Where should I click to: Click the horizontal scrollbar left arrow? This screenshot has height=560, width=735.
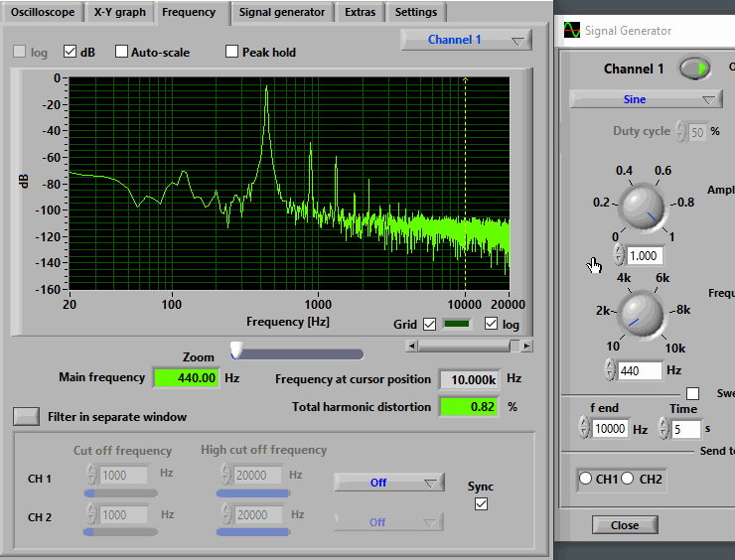tap(411, 347)
